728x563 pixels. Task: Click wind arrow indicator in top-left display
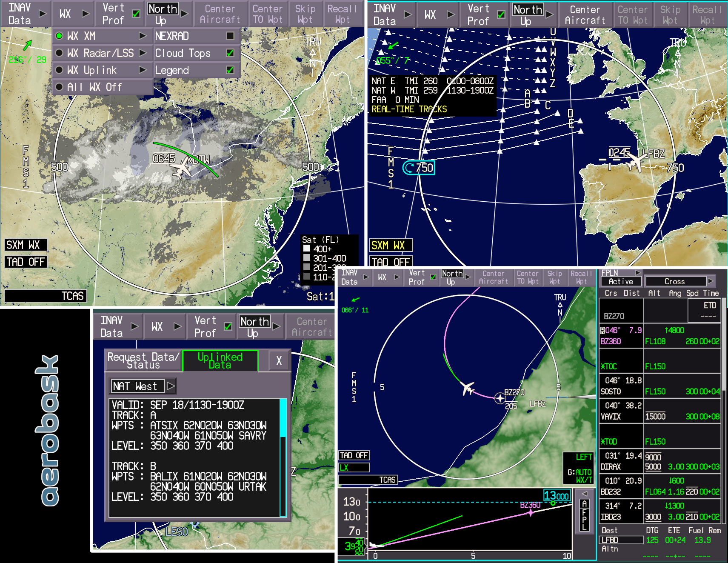pos(28,45)
